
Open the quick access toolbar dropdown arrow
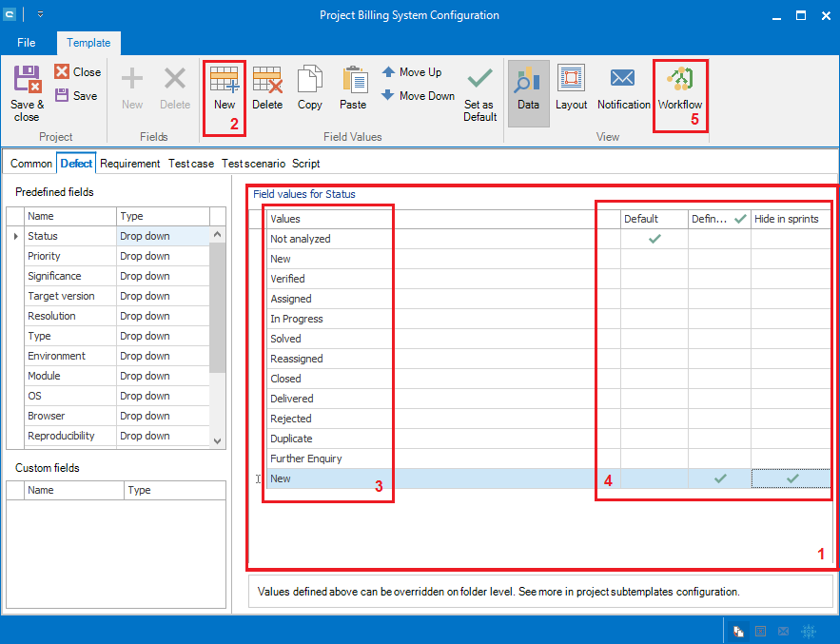click(41, 15)
